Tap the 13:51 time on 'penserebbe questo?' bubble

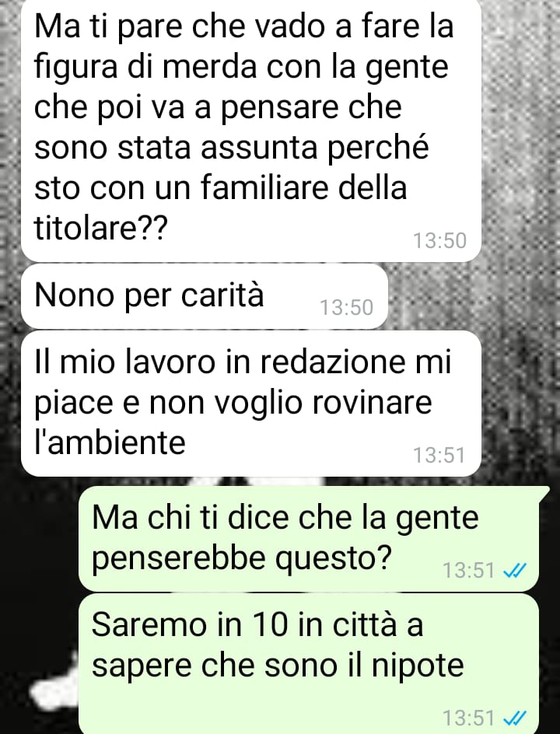[469, 570]
